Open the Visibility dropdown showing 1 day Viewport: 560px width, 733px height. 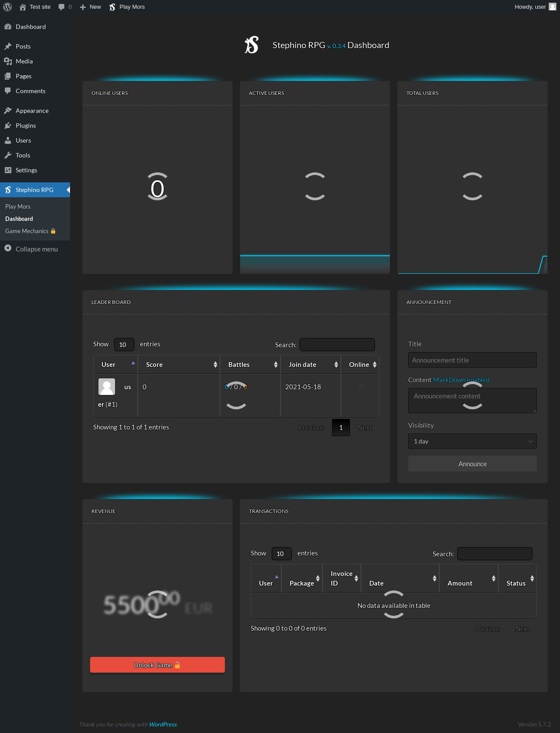tap(472, 441)
